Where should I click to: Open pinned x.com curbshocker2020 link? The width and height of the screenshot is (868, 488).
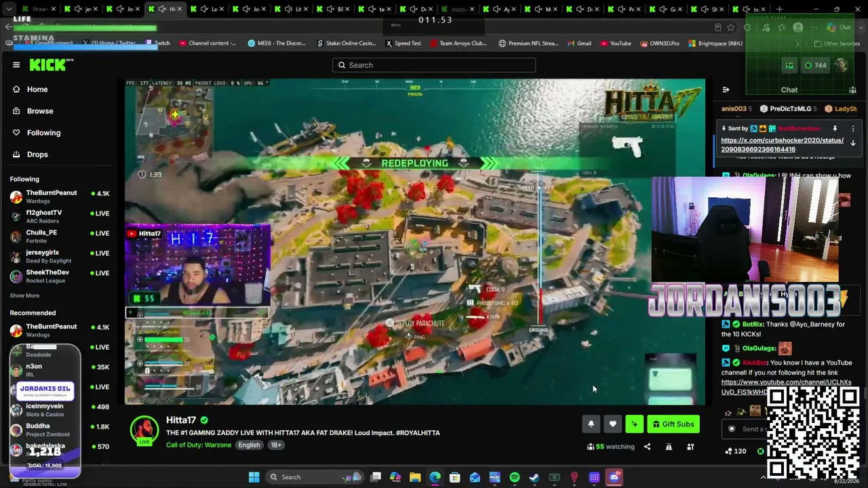coord(782,145)
